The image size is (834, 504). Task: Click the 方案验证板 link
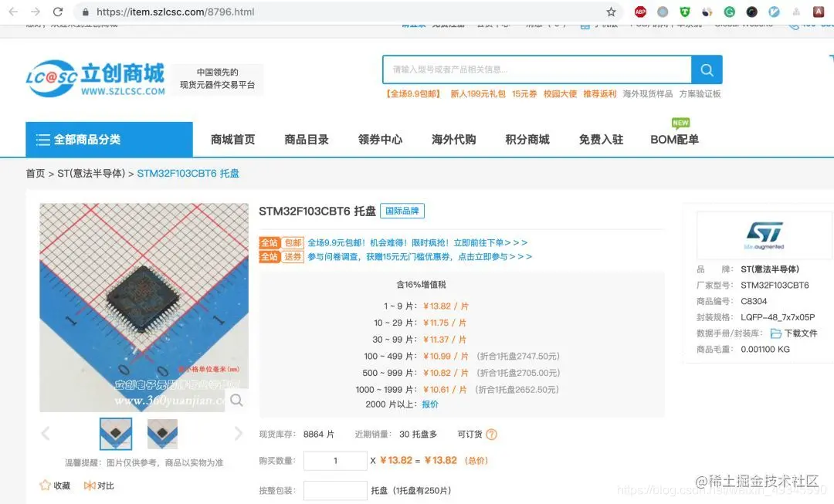700,93
